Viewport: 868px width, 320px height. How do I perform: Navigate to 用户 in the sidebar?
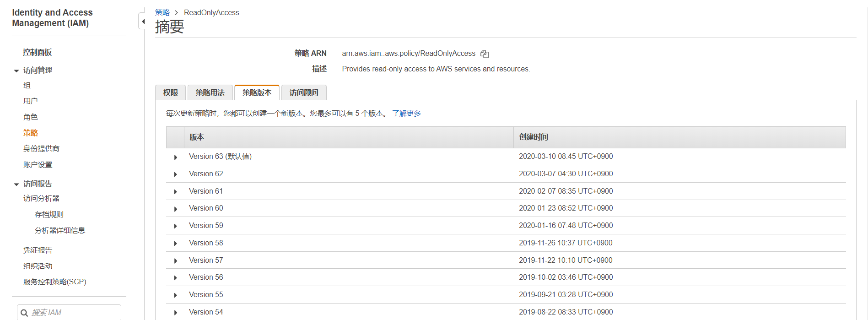tap(30, 101)
